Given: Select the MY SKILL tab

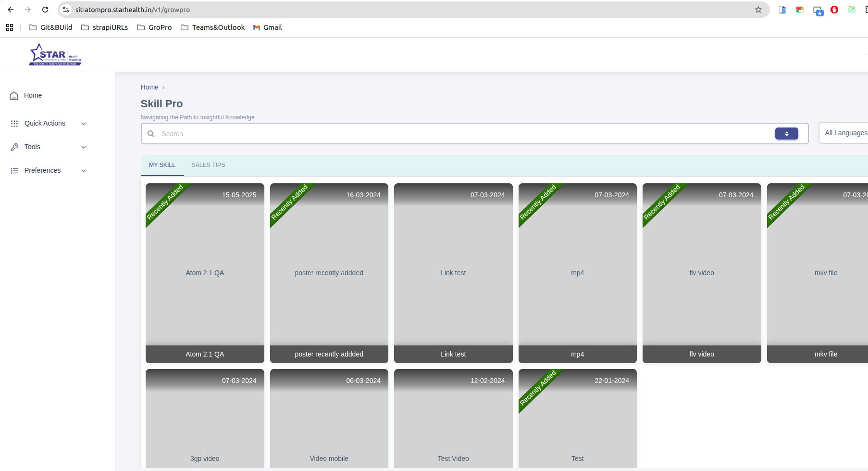Looking at the screenshot, I should (x=162, y=165).
